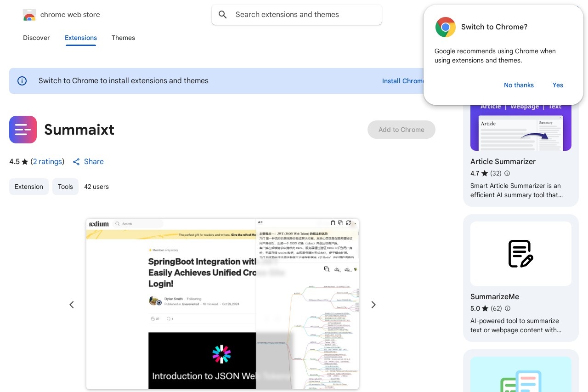Click the search magnifier icon

pos(223,15)
